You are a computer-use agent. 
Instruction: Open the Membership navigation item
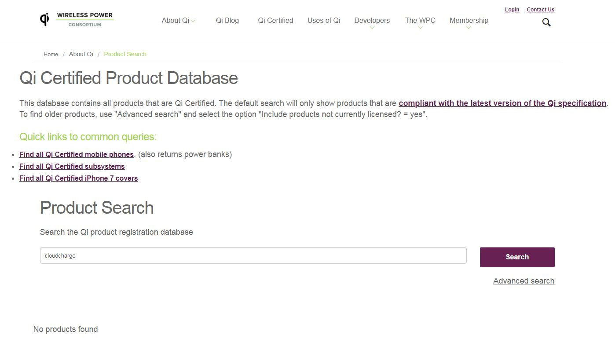point(469,20)
